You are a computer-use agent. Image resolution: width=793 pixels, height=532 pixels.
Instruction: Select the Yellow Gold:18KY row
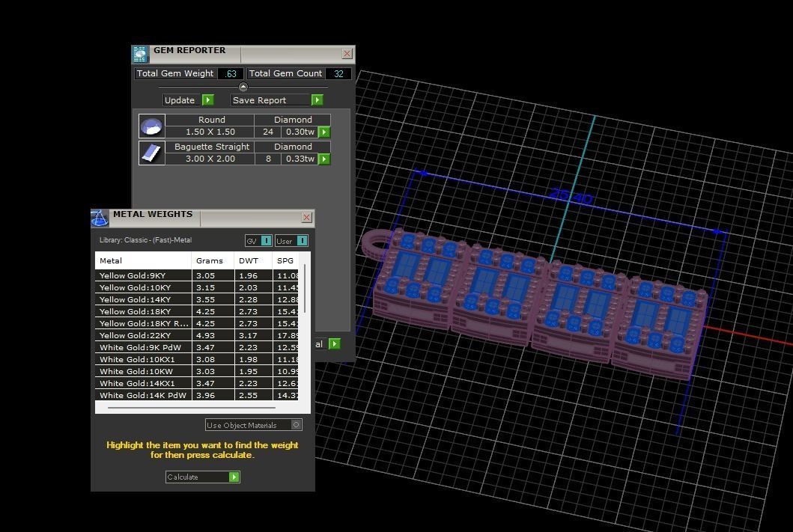(x=197, y=311)
